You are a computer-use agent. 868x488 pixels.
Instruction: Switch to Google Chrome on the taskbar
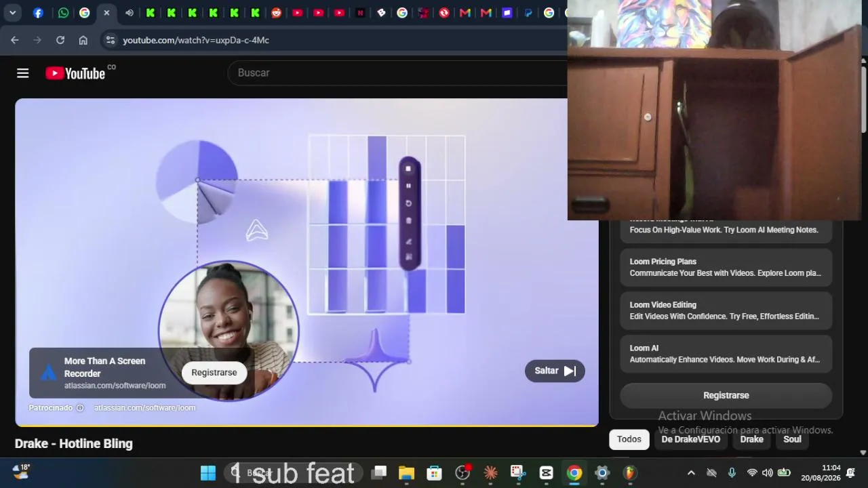click(x=574, y=473)
